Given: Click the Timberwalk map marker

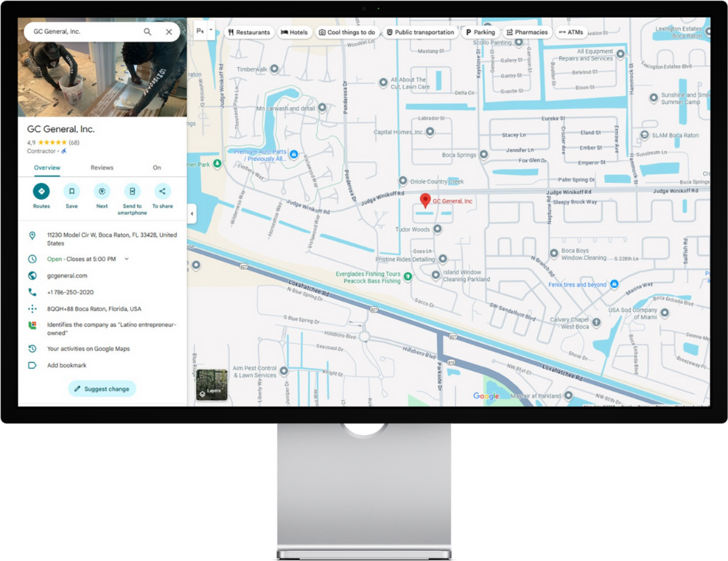Looking at the screenshot, I should [x=274, y=68].
